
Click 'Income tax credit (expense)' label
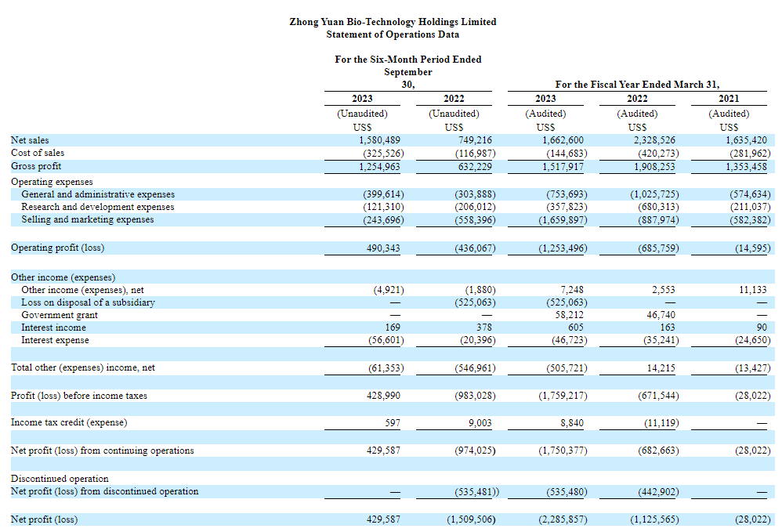click(x=69, y=422)
